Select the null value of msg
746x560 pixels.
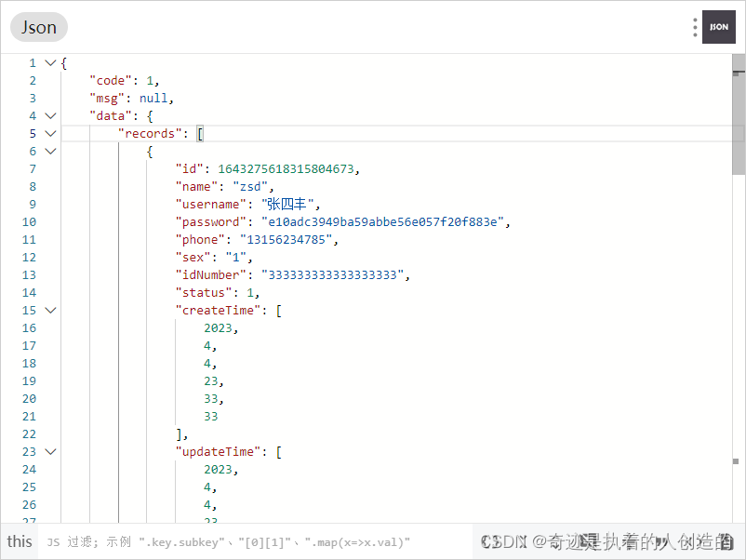153,98
